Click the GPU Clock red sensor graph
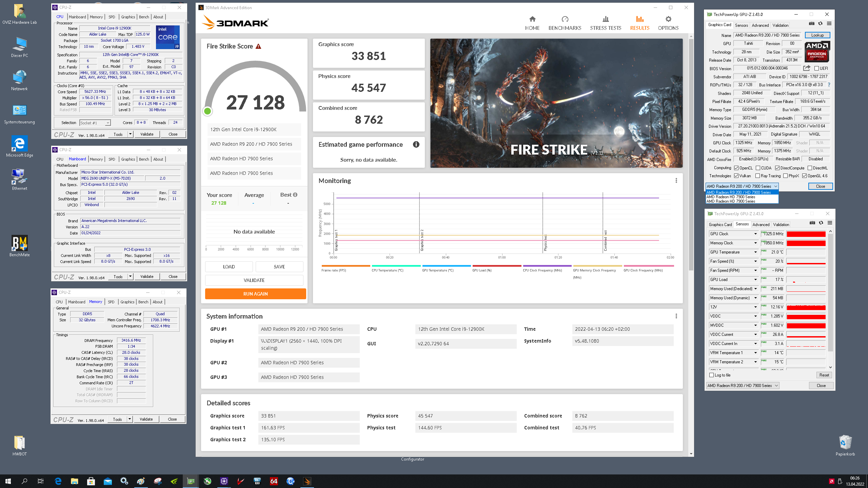 [x=806, y=234]
